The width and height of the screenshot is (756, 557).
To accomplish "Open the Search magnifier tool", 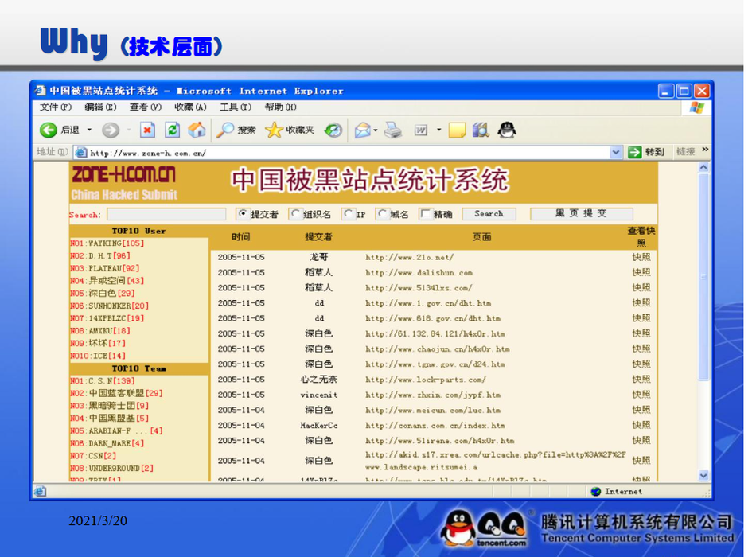I will coord(226,130).
